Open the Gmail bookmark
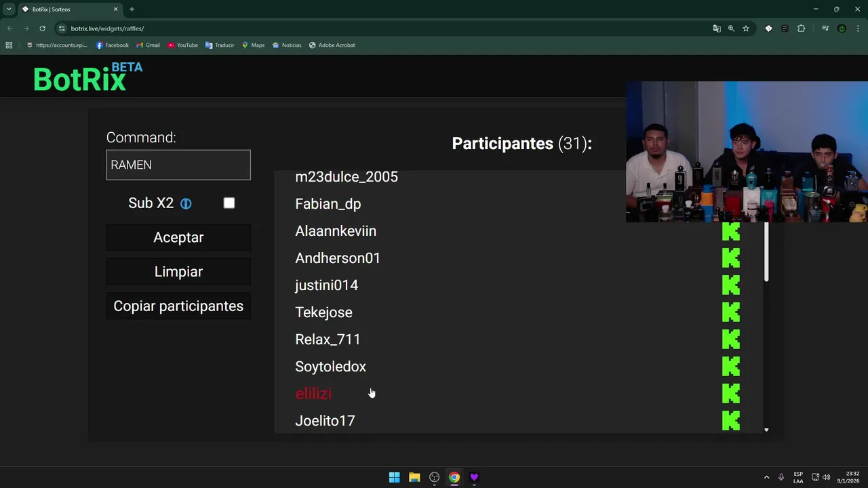 [148, 45]
